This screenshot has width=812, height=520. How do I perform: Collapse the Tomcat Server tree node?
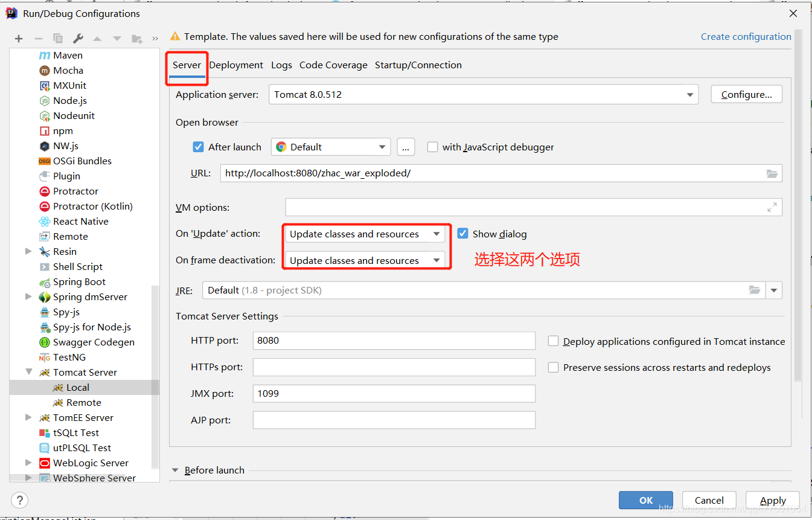click(28, 372)
